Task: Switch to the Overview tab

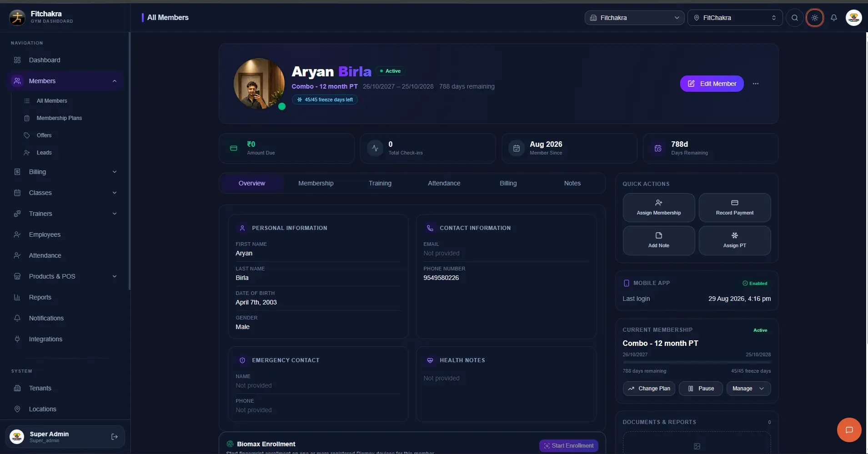Action: (x=251, y=183)
